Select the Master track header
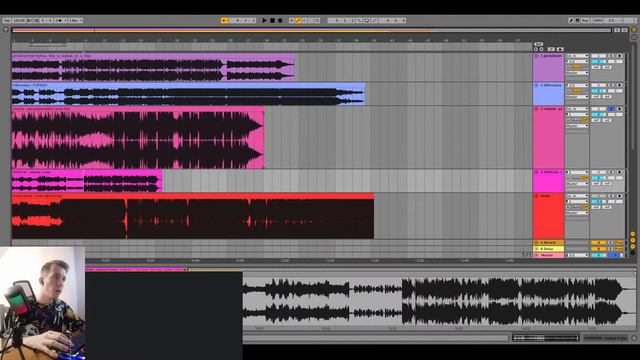The height and width of the screenshot is (360, 640). coord(548,255)
